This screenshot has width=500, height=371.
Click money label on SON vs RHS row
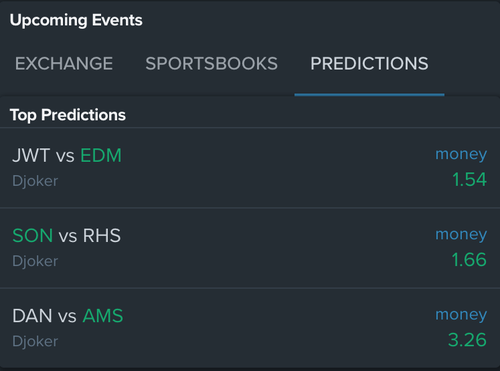(461, 234)
